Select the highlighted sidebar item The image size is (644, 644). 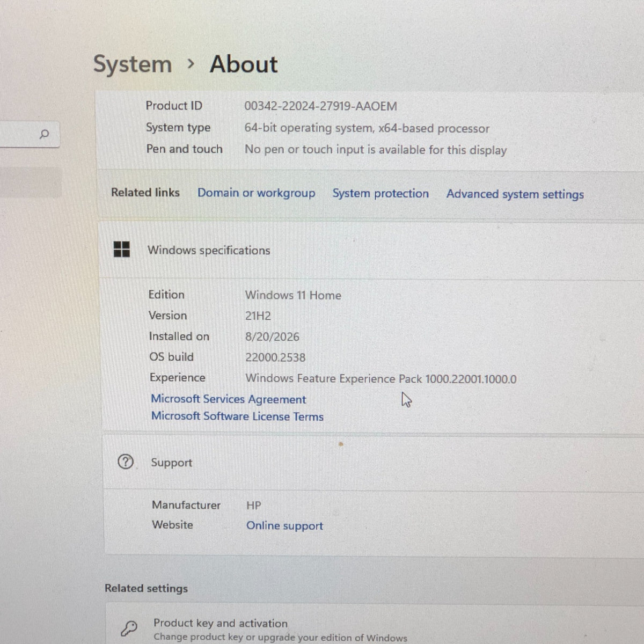pyautogui.click(x=30, y=182)
